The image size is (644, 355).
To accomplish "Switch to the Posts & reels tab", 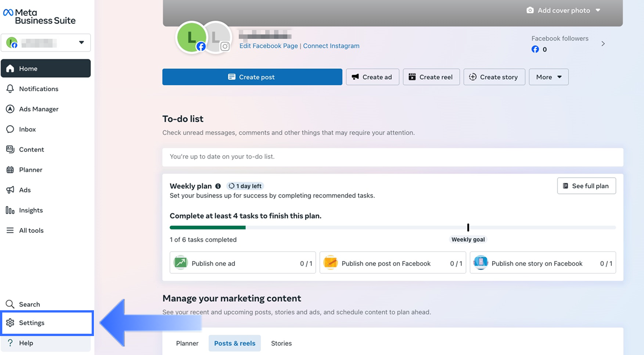I will [235, 343].
